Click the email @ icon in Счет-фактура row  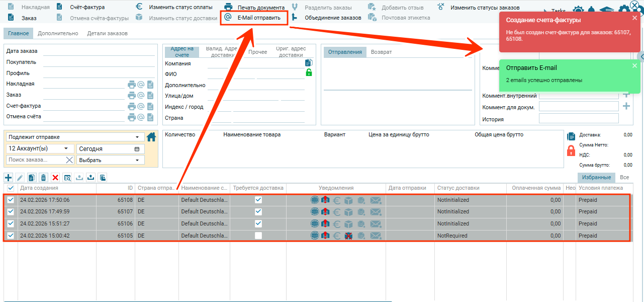coord(141,106)
